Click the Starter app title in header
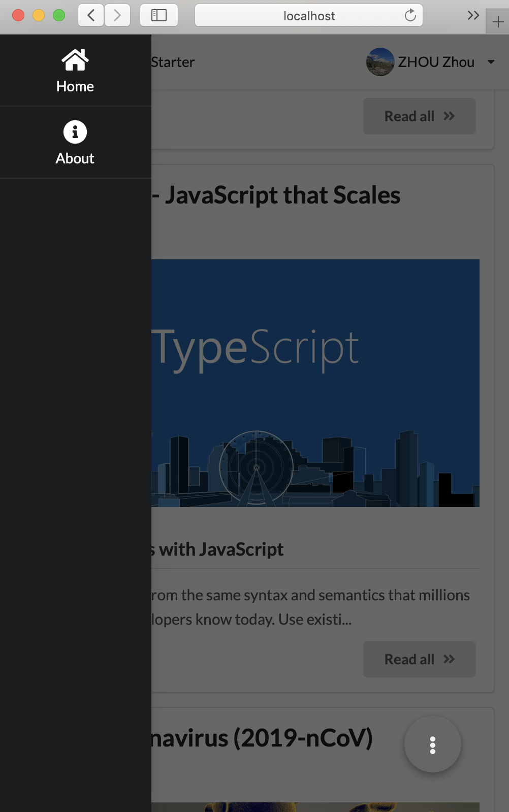The image size is (509, 812). tap(173, 62)
